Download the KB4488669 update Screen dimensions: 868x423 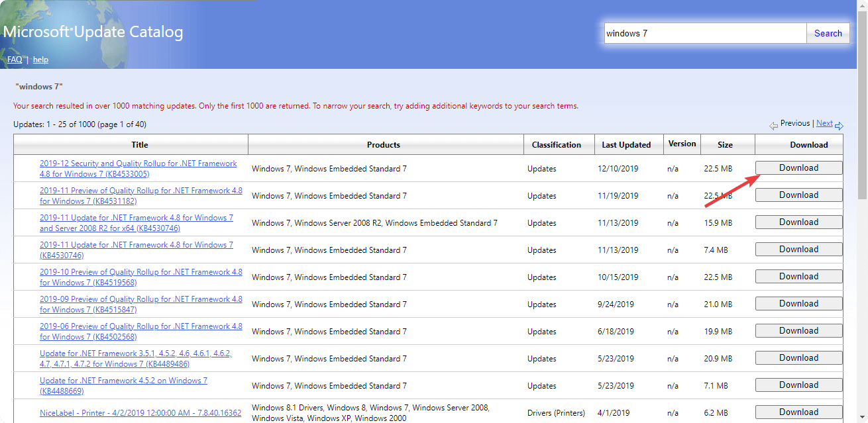pos(799,385)
